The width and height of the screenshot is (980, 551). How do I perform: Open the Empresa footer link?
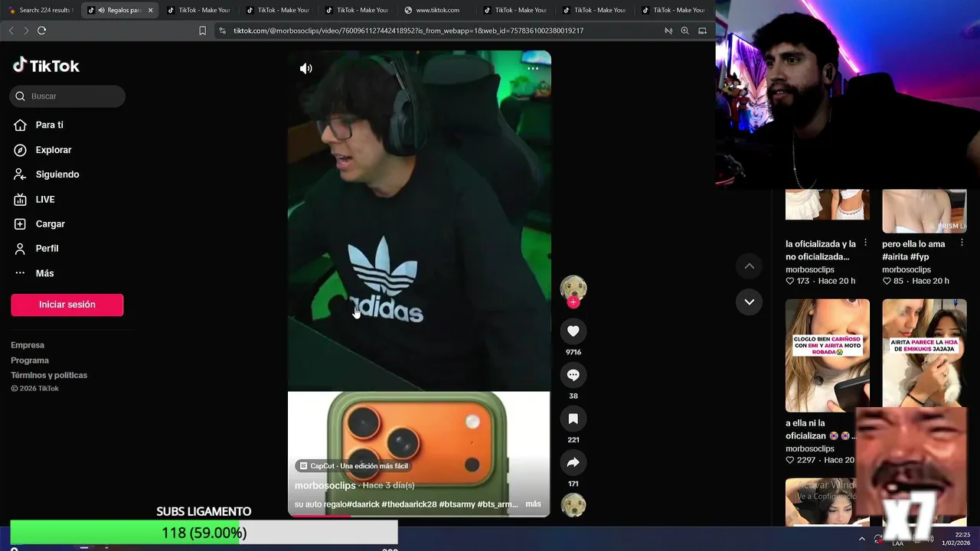28,345
